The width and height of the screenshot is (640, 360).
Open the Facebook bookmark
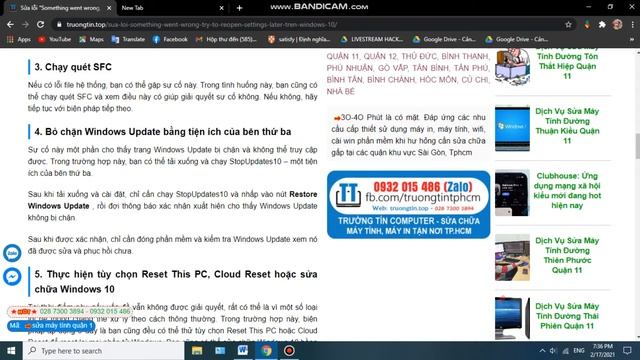point(170,39)
